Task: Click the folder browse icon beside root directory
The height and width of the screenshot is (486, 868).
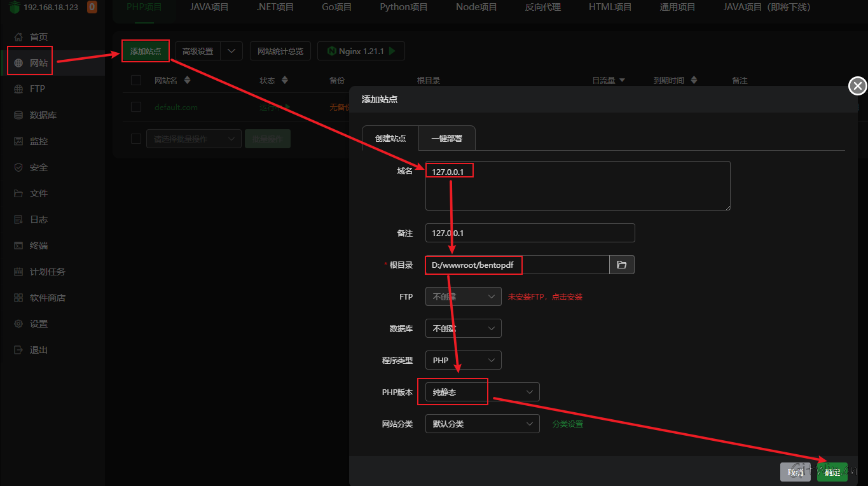Action: (x=621, y=265)
